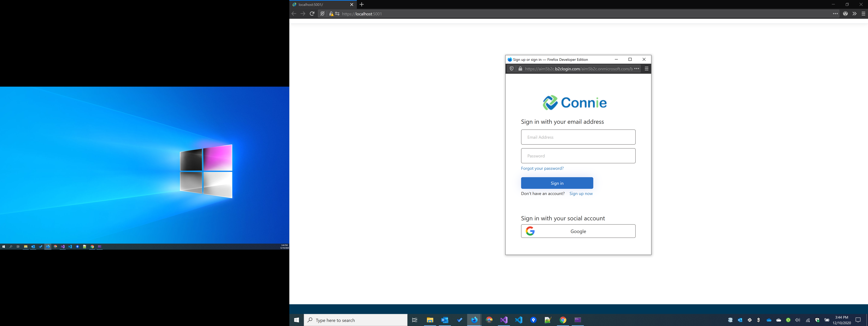Click the Sign in button

coord(557,183)
